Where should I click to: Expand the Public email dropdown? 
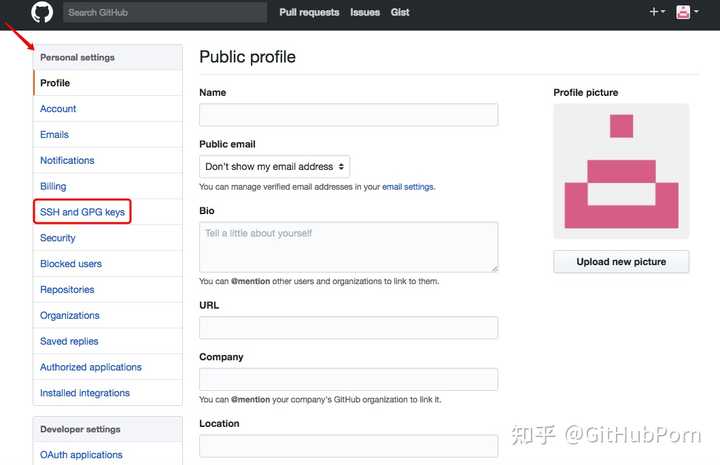[x=274, y=167]
